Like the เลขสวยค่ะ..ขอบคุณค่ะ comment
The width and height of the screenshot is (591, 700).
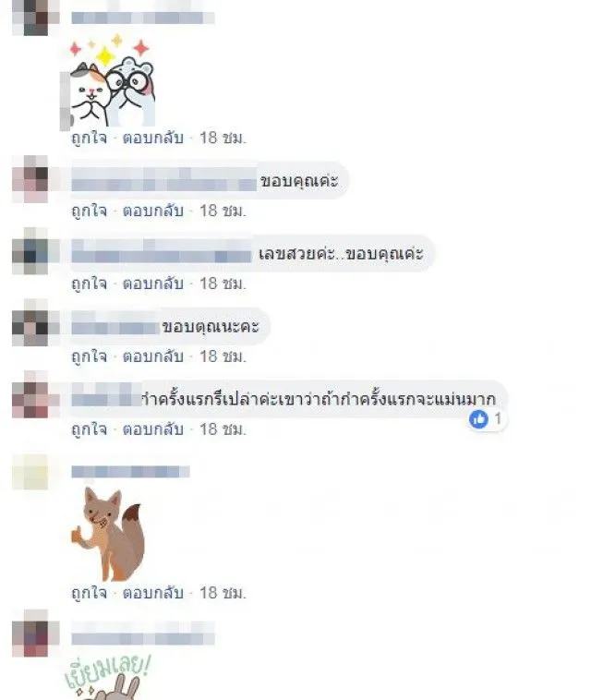(90, 283)
